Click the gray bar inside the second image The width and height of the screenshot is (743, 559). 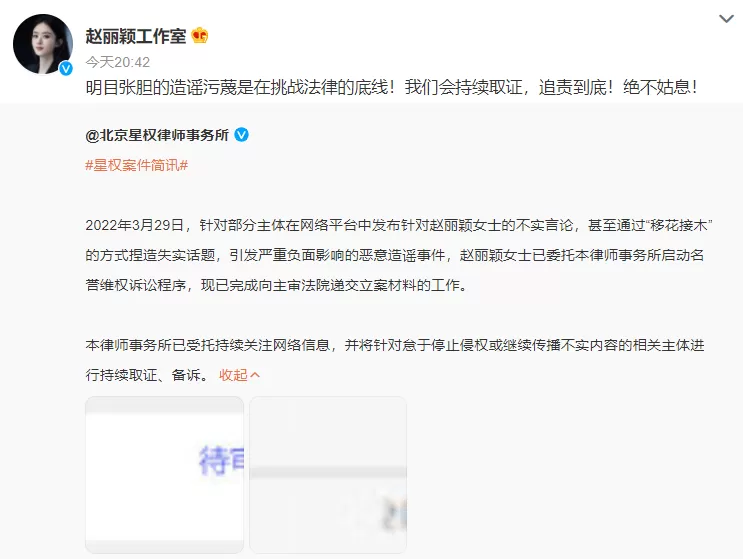[x=328, y=472]
